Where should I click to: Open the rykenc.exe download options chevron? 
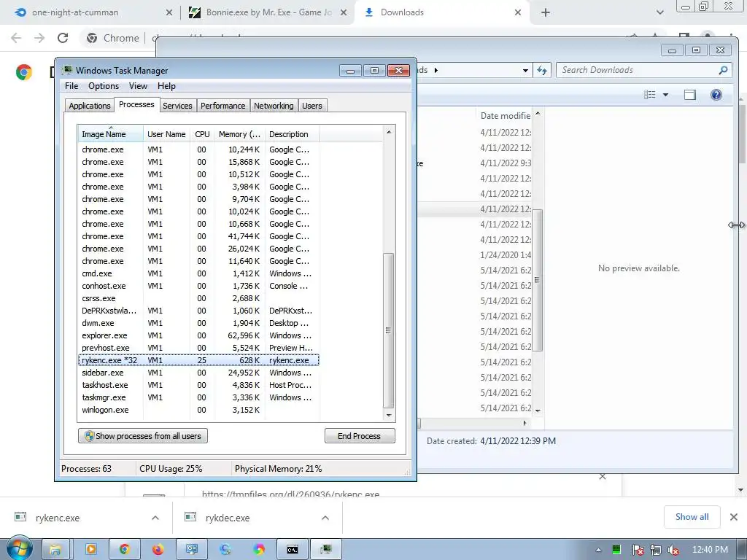coord(155,518)
